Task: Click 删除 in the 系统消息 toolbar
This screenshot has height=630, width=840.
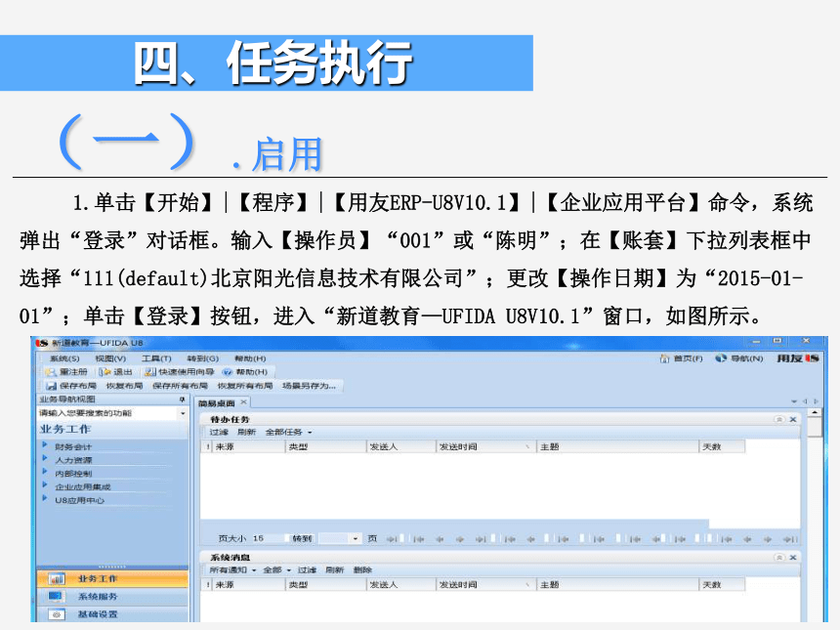Action: coord(362,570)
